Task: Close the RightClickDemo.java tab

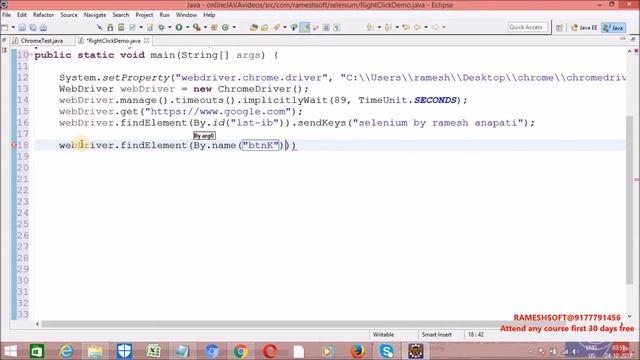Action: pyautogui.click(x=147, y=40)
